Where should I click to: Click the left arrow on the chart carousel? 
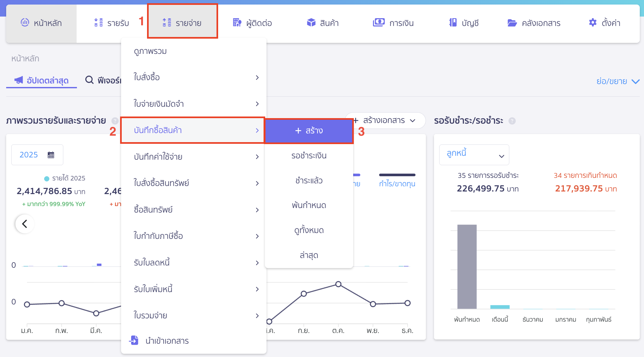click(24, 224)
